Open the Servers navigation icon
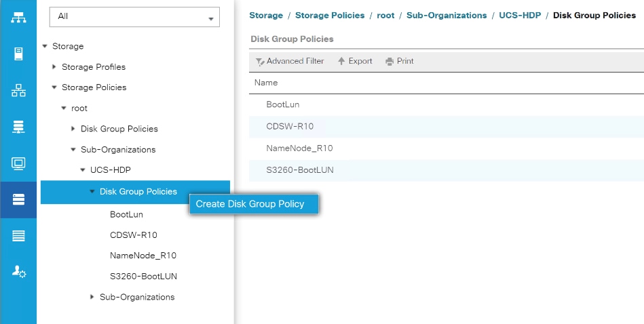This screenshot has width=644, height=324. tap(18, 54)
